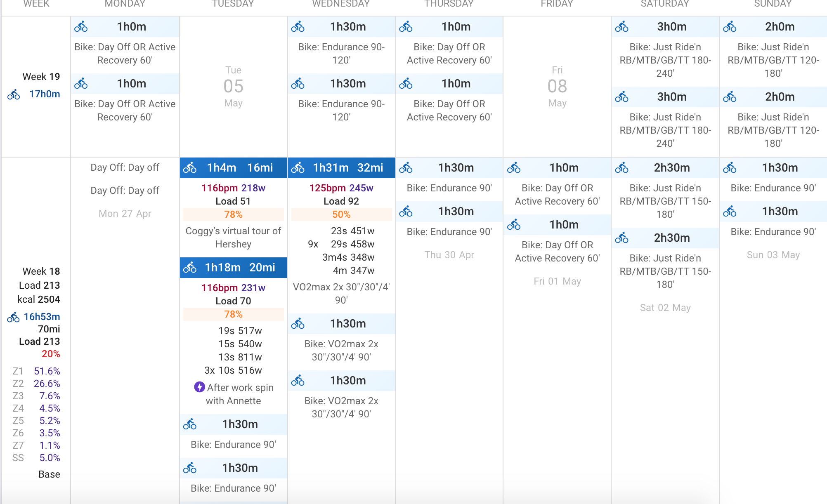Open Tuesday 05 May empty day cell
Viewport: 827px width, 504px height.
(233, 87)
